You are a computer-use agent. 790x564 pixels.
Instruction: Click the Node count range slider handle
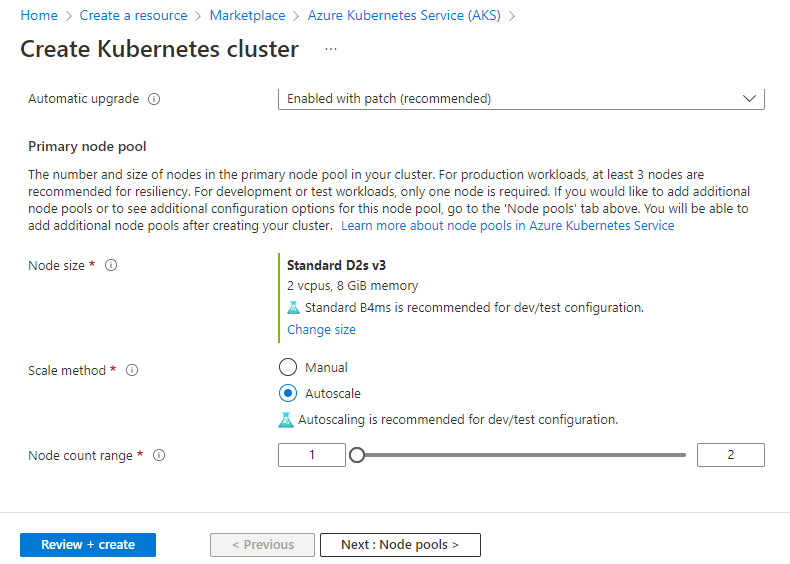pos(357,455)
